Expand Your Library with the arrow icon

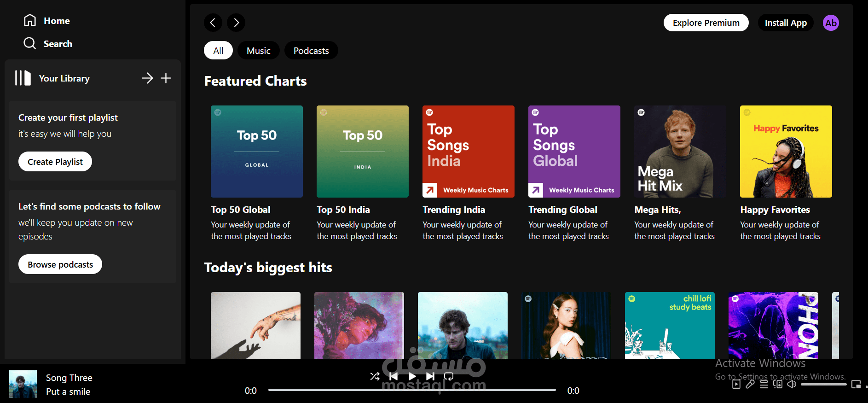click(x=147, y=78)
